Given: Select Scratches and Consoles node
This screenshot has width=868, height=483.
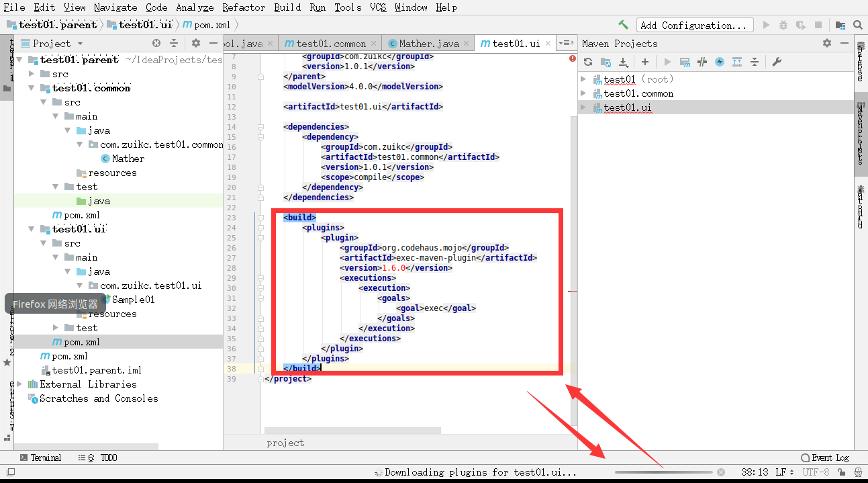Looking at the screenshot, I should (93, 398).
